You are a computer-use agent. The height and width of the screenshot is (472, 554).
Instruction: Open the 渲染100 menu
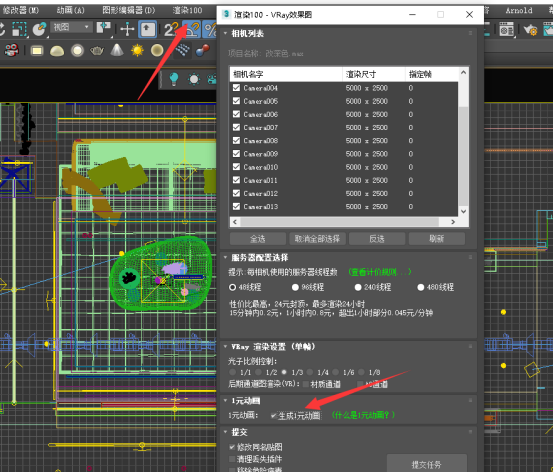[x=187, y=10]
